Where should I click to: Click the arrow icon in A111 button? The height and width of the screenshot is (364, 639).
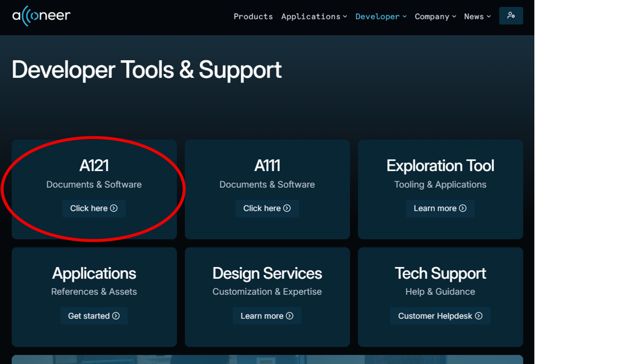(287, 208)
